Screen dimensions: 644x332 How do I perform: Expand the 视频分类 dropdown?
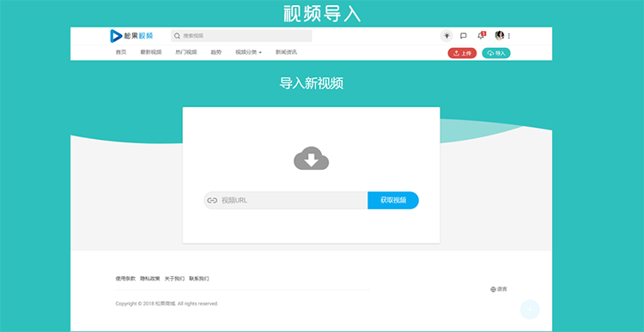click(248, 52)
